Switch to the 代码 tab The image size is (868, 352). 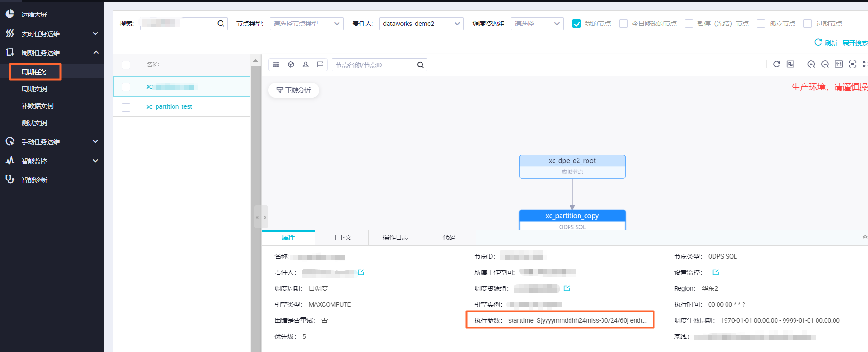449,237
